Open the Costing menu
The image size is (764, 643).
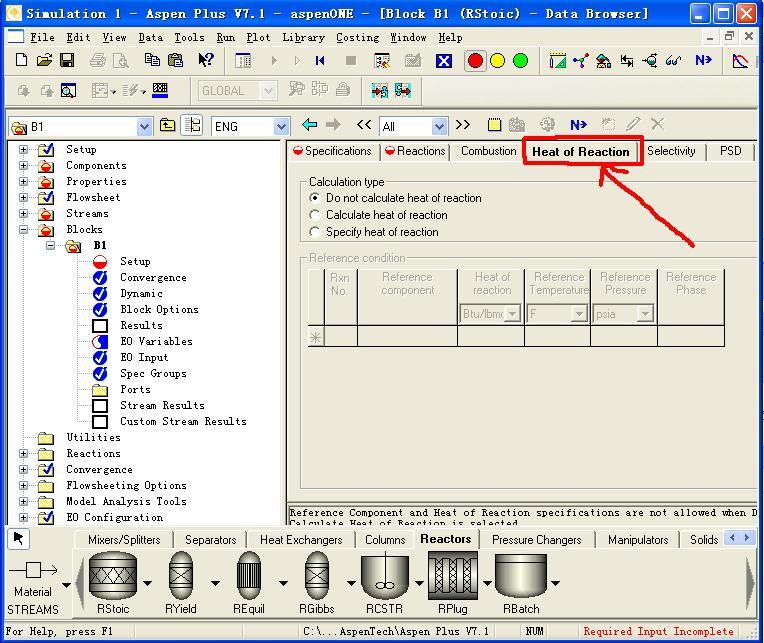[x=358, y=38]
